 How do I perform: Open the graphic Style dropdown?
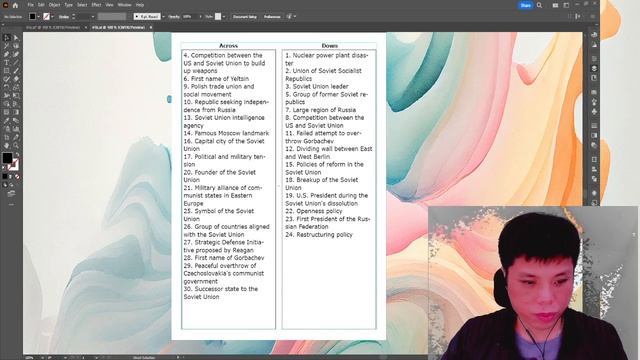tap(224, 17)
